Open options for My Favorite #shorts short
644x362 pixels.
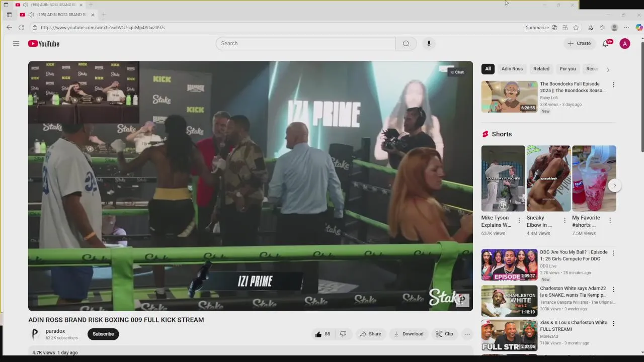(610, 220)
